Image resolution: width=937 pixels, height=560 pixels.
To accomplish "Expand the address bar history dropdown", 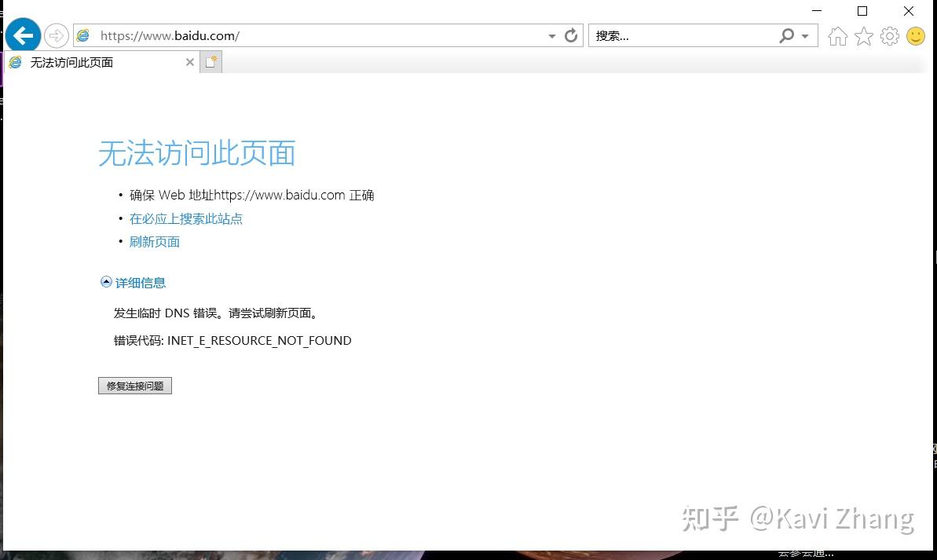I will (551, 36).
